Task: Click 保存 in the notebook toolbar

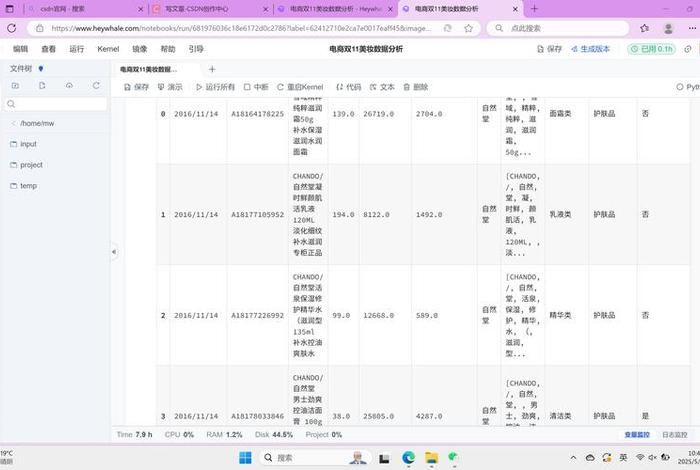Action: click(x=137, y=87)
